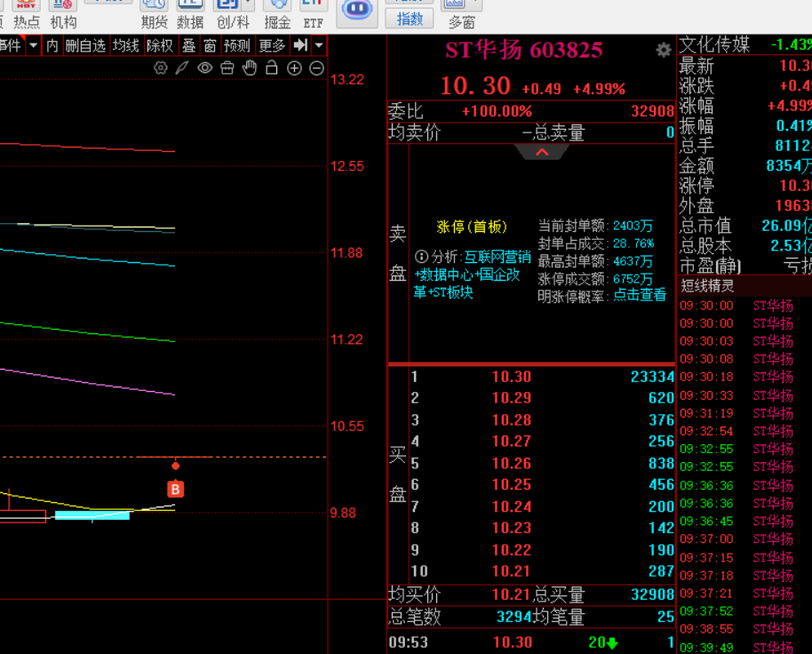Select buy level 3 volume 376
812x654 pixels.
click(661, 420)
